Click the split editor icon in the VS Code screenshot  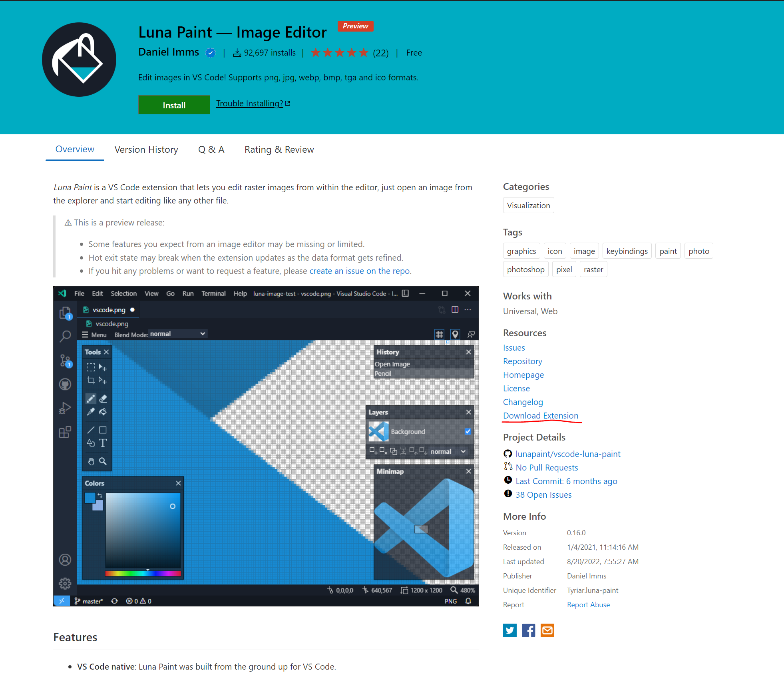click(455, 309)
